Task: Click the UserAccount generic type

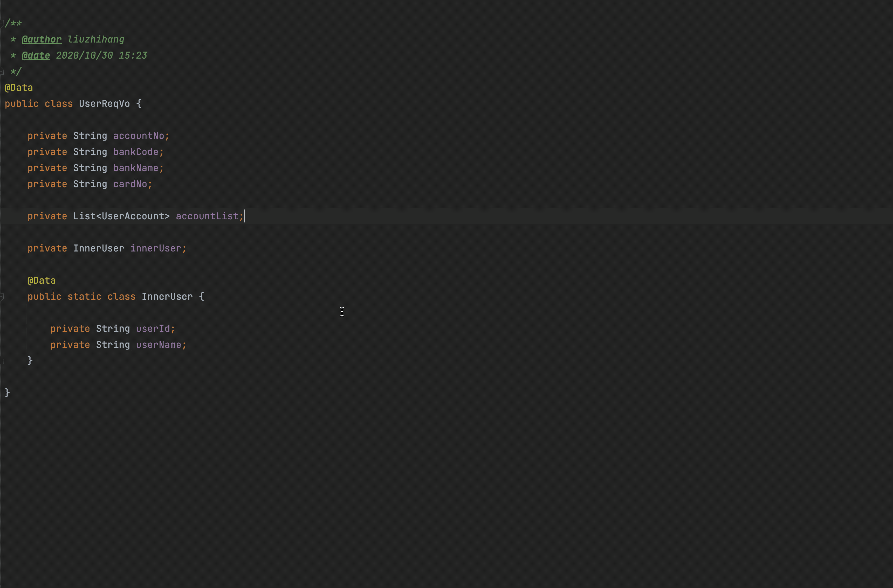Action: click(133, 216)
